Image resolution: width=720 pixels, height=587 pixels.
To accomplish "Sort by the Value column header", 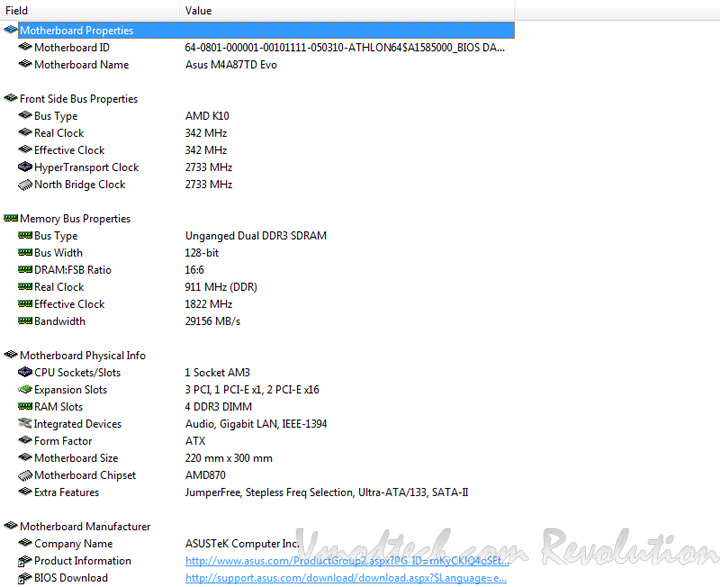I will pyautogui.click(x=347, y=10).
